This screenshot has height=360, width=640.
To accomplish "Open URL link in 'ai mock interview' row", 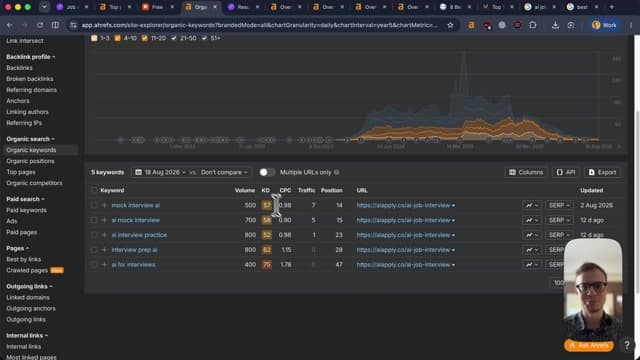I will [403, 220].
